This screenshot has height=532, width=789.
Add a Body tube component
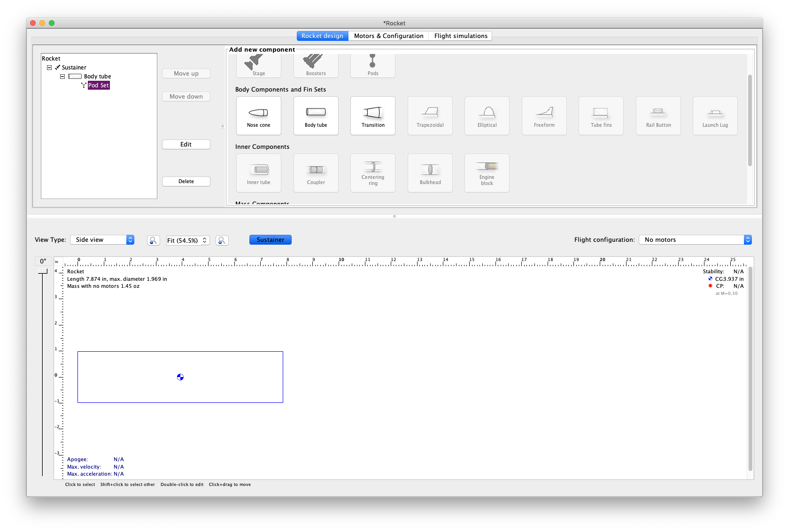pyautogui.click(x=316, y=115)
